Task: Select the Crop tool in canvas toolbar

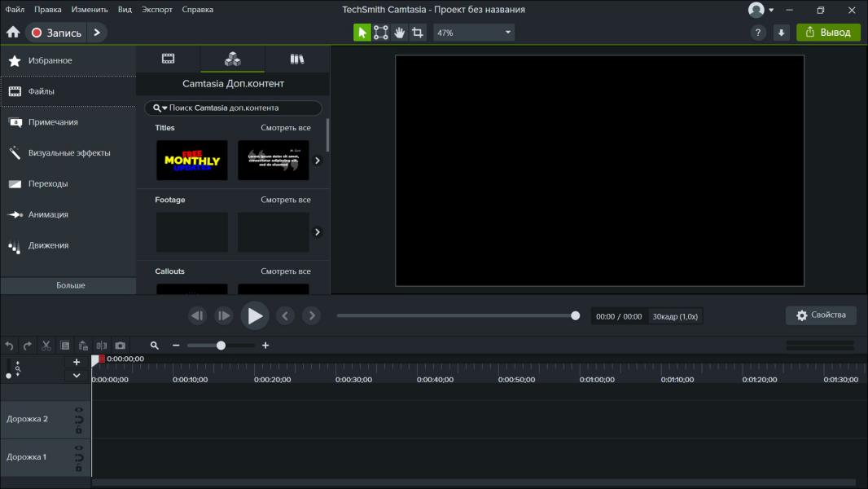Action: click(418, 33)
